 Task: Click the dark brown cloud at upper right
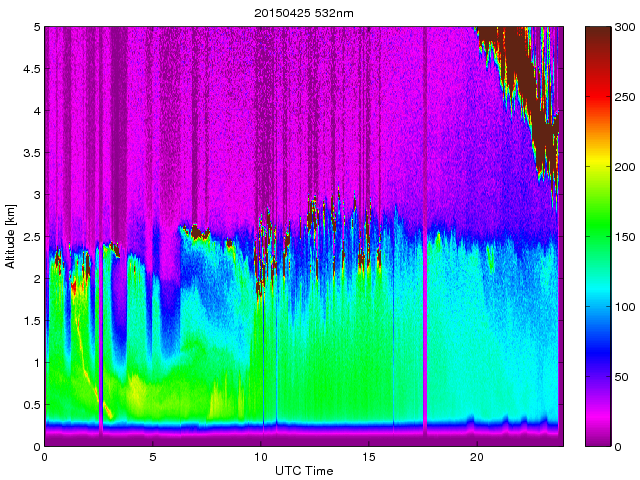tap(527, 82)
